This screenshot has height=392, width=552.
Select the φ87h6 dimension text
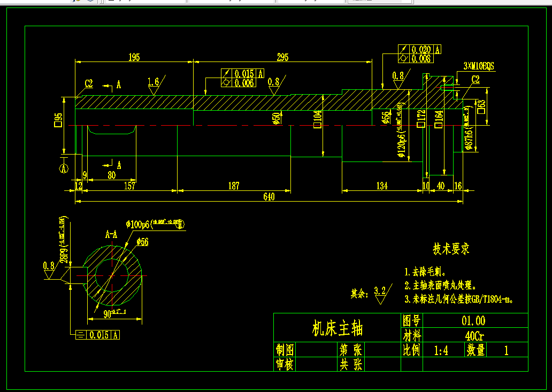coord(468,128)
